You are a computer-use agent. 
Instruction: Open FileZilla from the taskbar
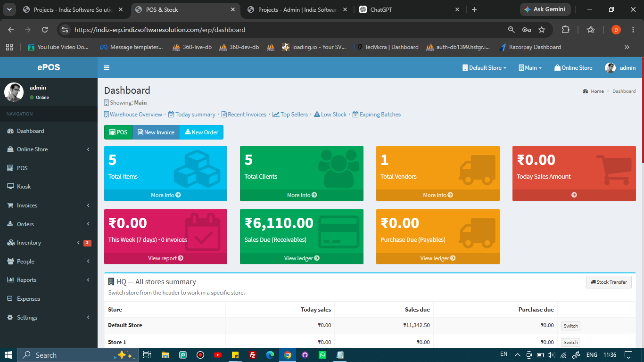point(253,355)
